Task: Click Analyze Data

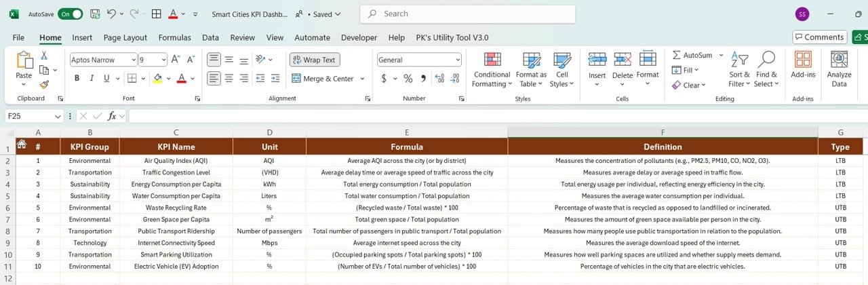Action: [x=840, y=69]
